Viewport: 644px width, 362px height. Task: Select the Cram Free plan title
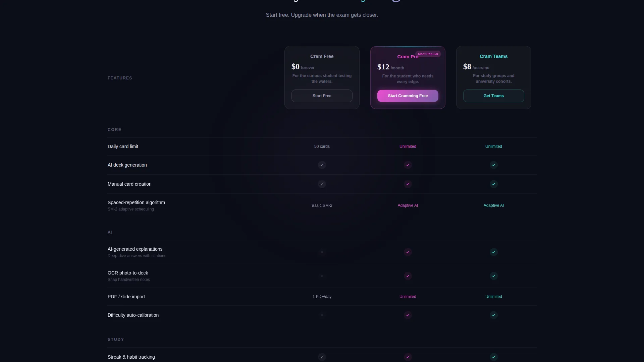322,56
